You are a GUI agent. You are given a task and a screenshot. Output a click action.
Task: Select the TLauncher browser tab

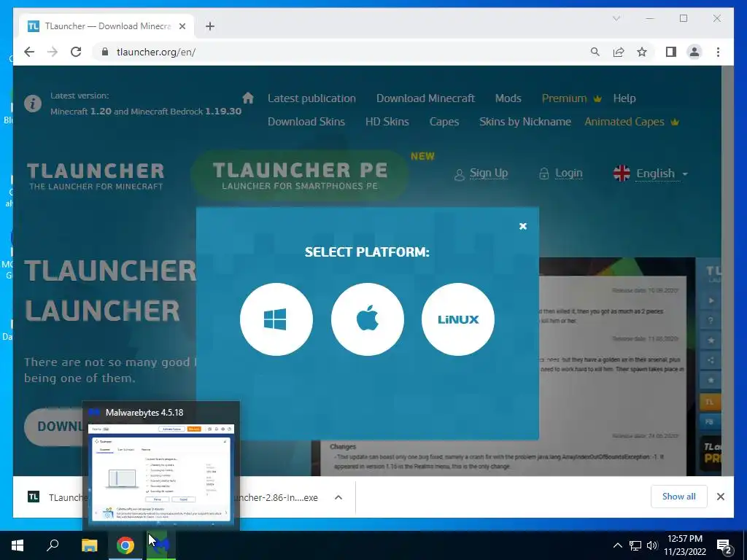pos(107,26)
